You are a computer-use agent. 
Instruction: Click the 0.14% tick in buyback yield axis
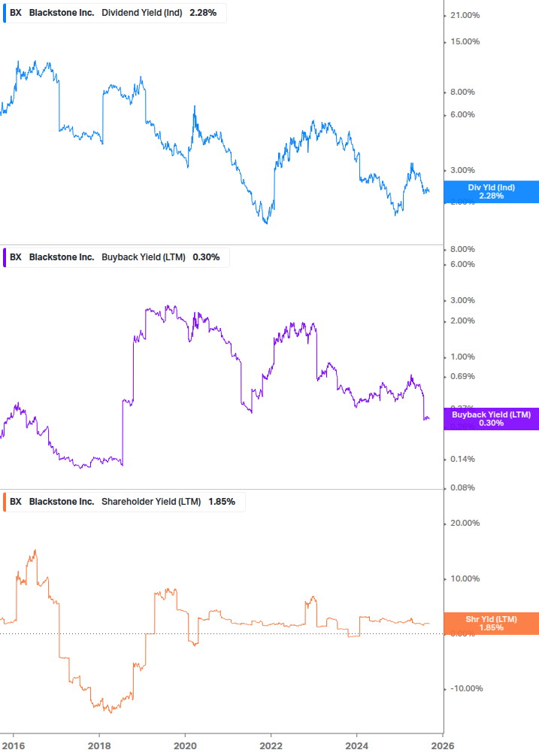pos(462,459)
